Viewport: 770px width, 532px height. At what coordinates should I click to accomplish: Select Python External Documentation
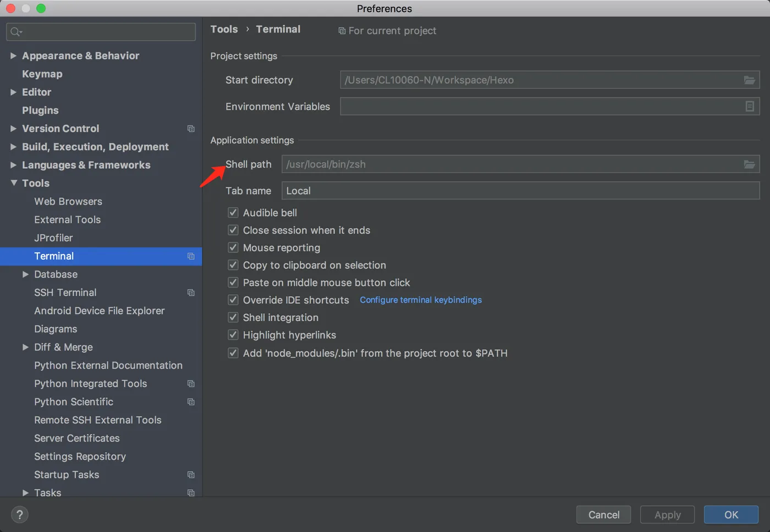click(x=108, y=365)
